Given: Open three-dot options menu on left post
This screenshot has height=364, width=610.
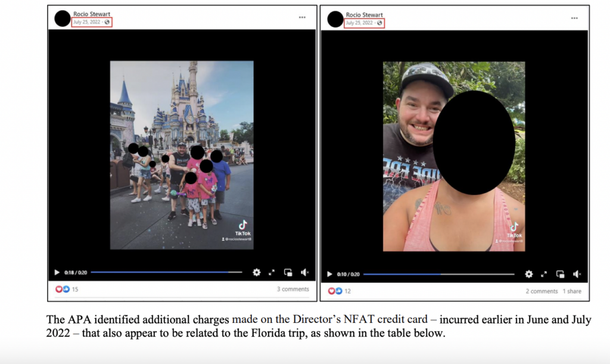Looking at the screenshot, I should tap(302, 18).
